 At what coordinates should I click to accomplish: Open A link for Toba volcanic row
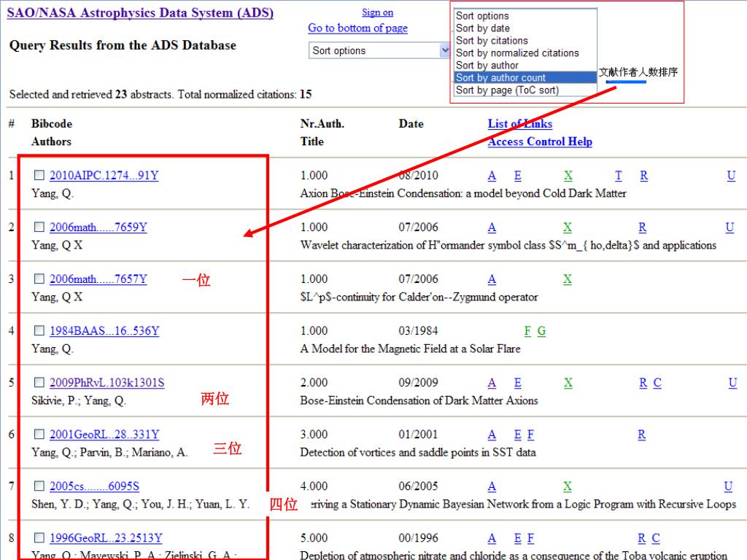tap(492, 538)
